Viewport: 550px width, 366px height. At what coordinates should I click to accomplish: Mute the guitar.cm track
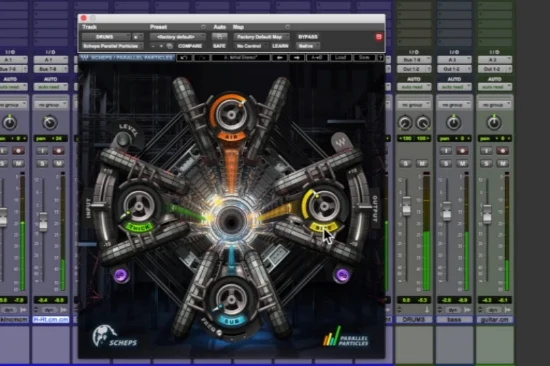(502, 163)
